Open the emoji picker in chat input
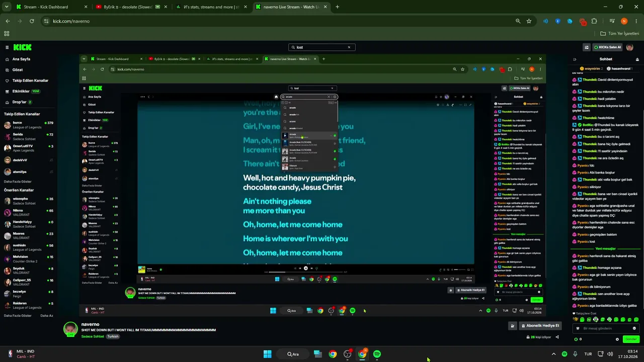This screenshot has height=362, width=644. point(634,328)
